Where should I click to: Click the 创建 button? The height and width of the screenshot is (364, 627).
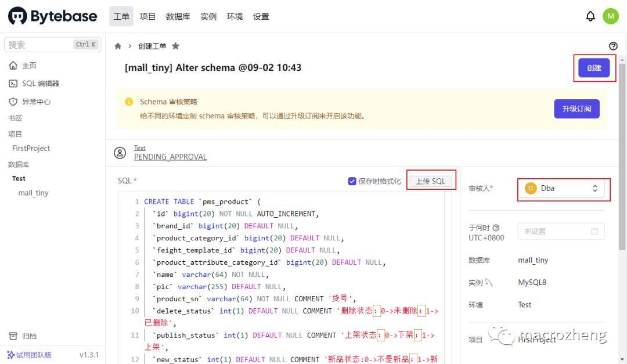(594, 68)
